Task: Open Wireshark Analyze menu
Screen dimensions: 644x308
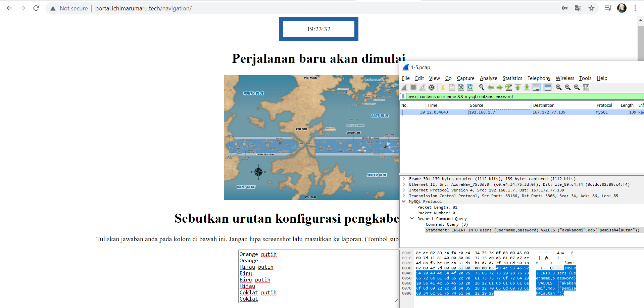Action: tap(488, 78)
